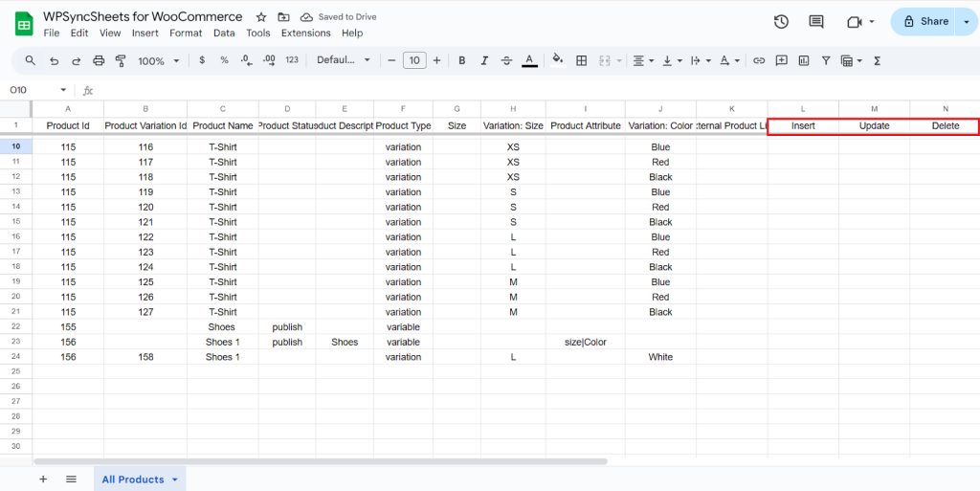This screenshot has width=980, height=491.
Task: Click the document title WPSyncSheets for WooCommerce
Action: click(143, 17)
